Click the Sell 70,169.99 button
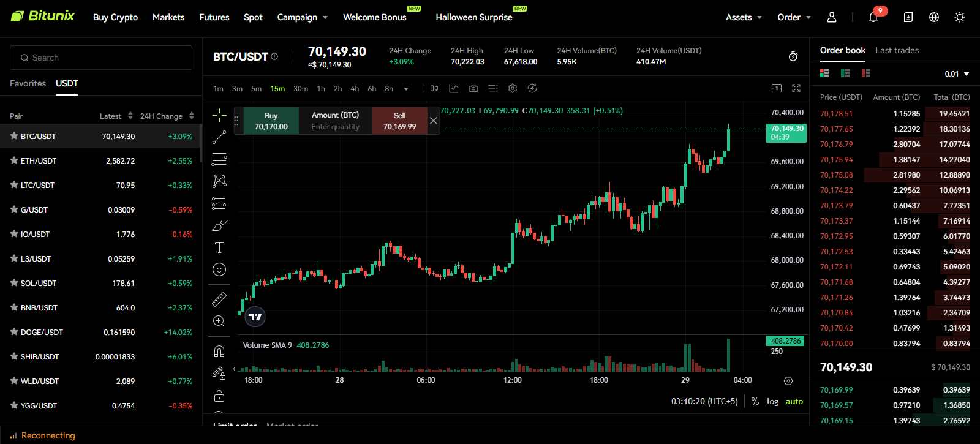980x444 pixels. point(399,121)
